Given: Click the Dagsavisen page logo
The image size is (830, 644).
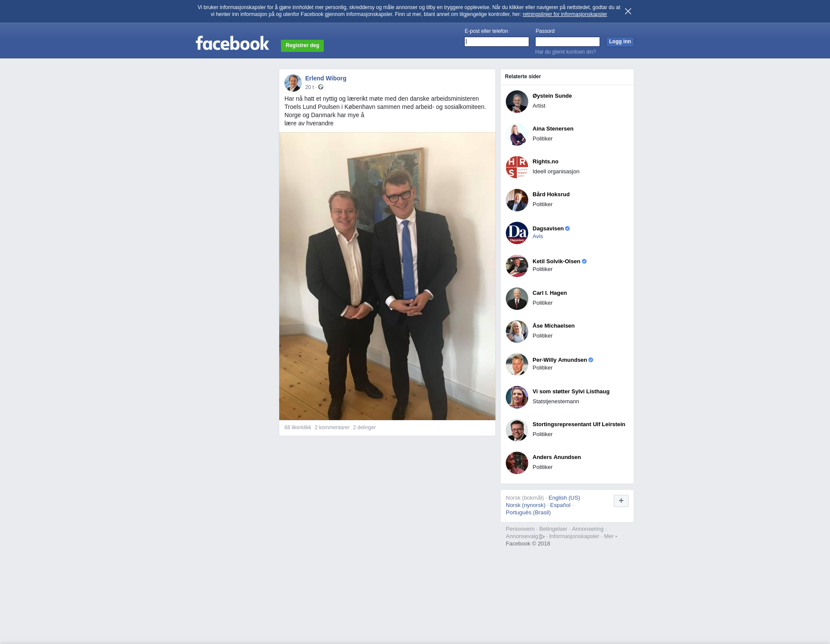Looking at the screenshot, I should tap(517, 233).
